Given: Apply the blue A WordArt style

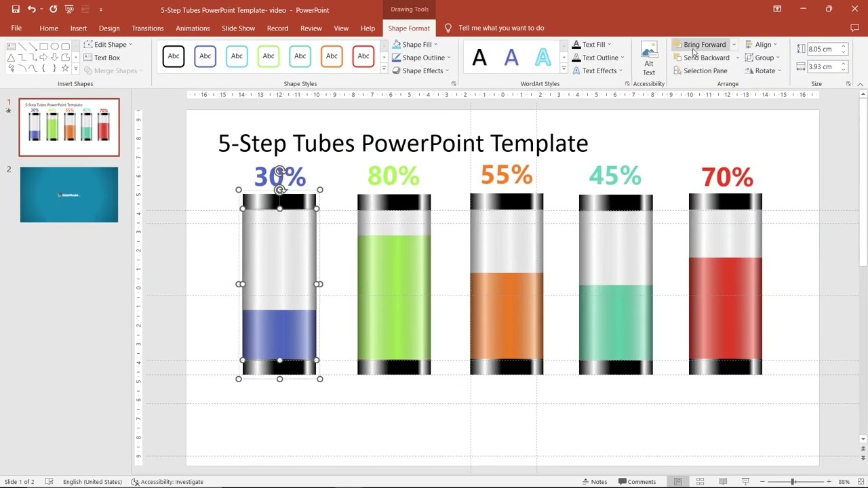Looking at the screenshot, I should point(511,58).
